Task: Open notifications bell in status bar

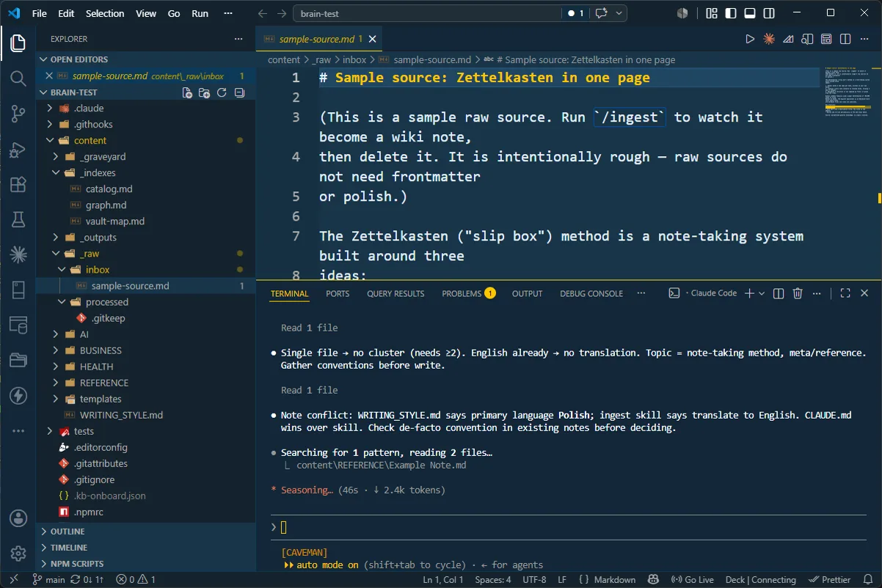Action: point(869,579)
